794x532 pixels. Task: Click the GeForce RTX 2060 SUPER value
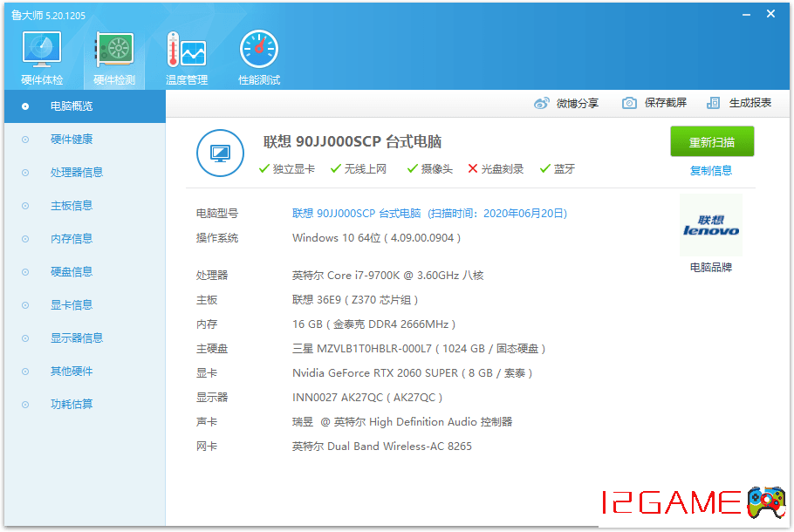tap(412, 373)
